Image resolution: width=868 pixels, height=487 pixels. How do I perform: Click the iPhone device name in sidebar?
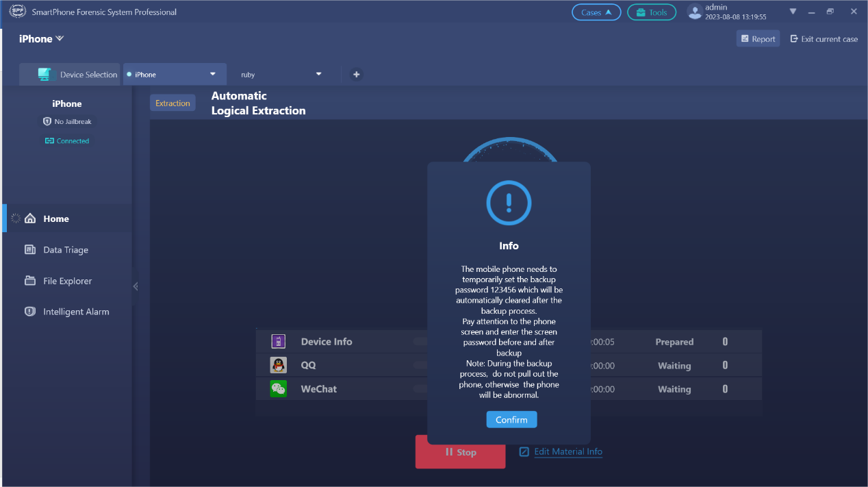click(67, 103)
